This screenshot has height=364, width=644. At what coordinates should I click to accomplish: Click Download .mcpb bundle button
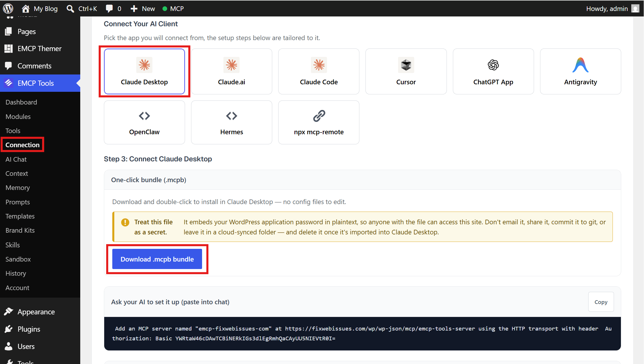[x=157, y=259]
